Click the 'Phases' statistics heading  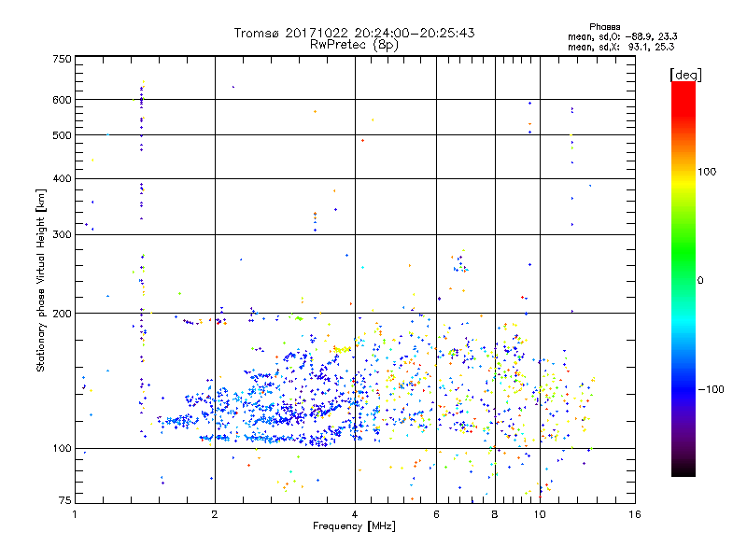point(604,27)
